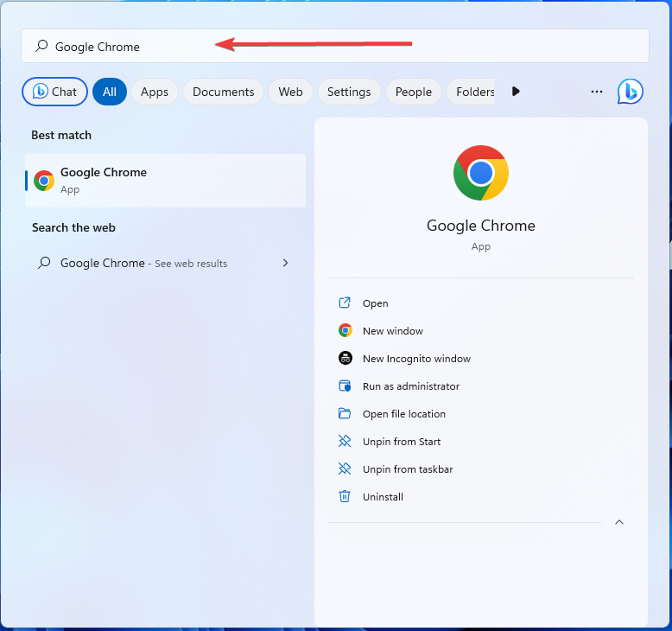This screenshot has width=672, height=631.
Task: Click the Chrome icon beside New window
Action: point(345,330)
